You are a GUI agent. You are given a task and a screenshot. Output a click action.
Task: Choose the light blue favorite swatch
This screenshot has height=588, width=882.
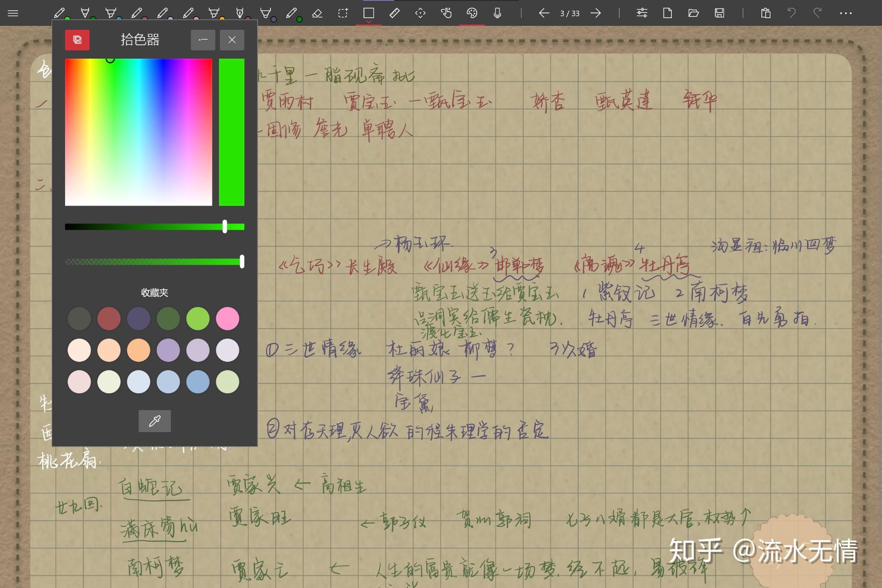[168, 382]
